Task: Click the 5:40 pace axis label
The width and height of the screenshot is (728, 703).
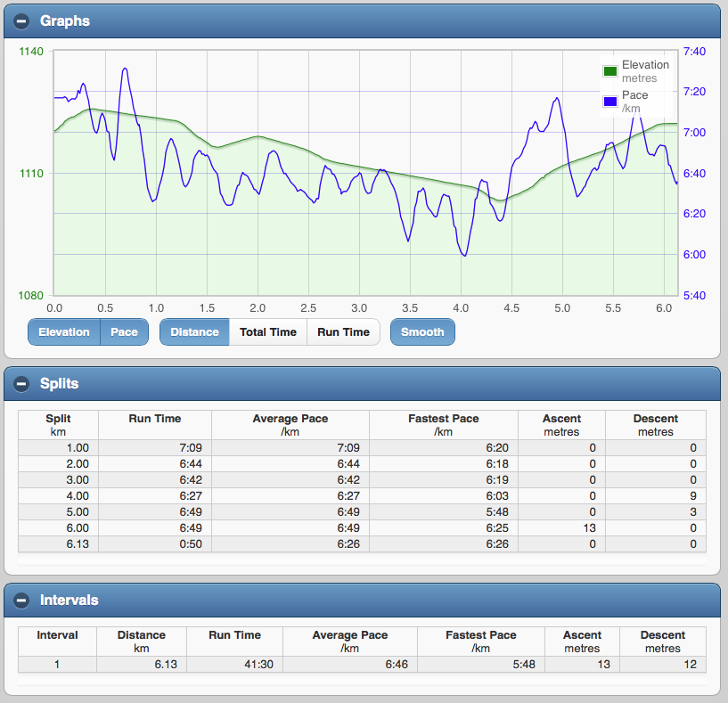Action: (x=694, y=295)
